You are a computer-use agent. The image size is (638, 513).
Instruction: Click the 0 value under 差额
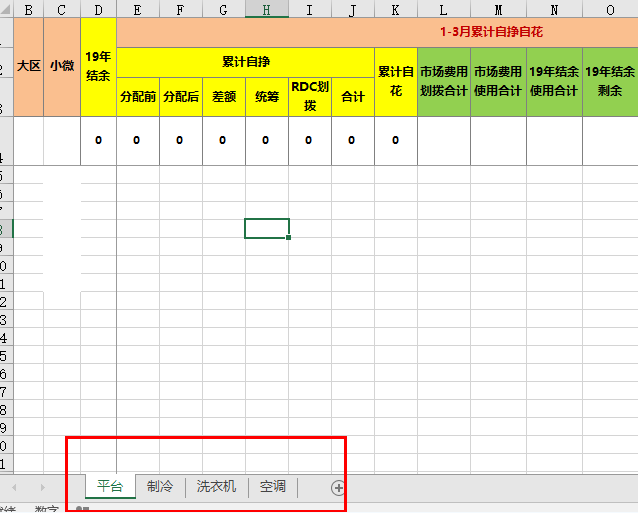224,141
